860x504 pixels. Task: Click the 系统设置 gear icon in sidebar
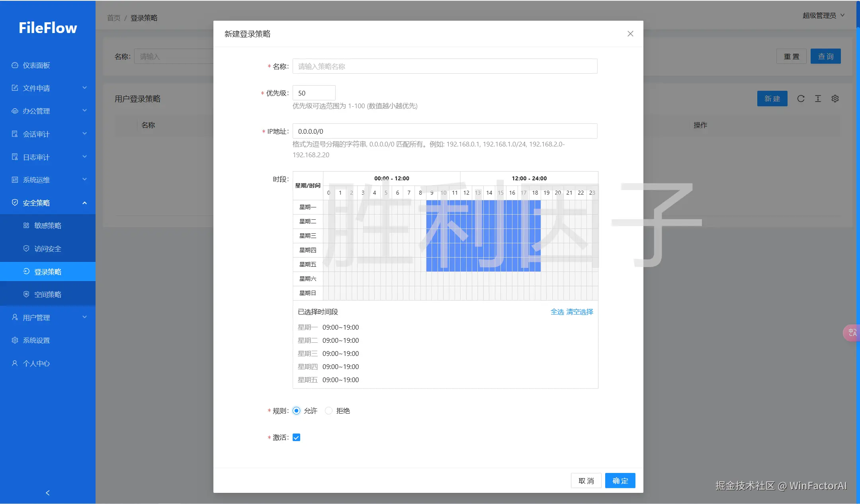pos(15,340)
